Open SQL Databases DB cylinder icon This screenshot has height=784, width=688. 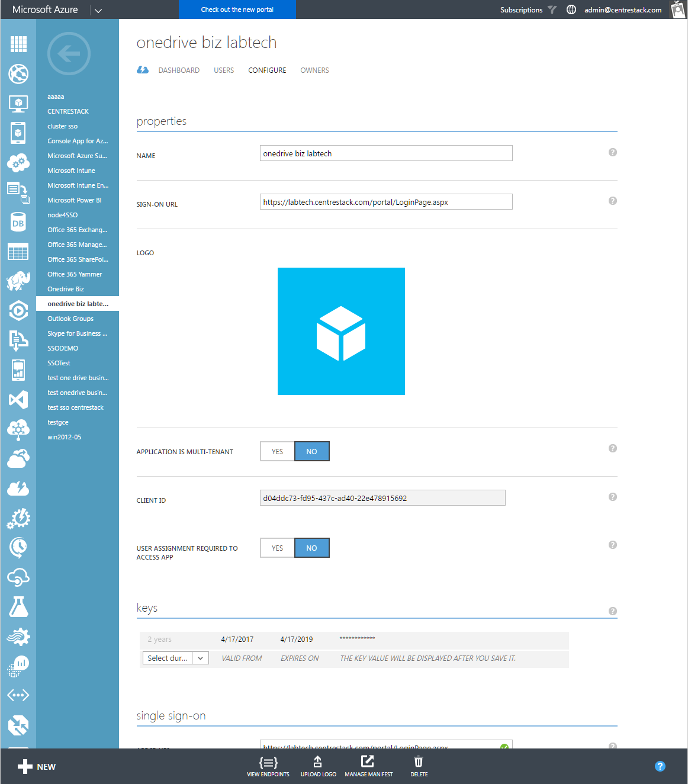(18, 222)
